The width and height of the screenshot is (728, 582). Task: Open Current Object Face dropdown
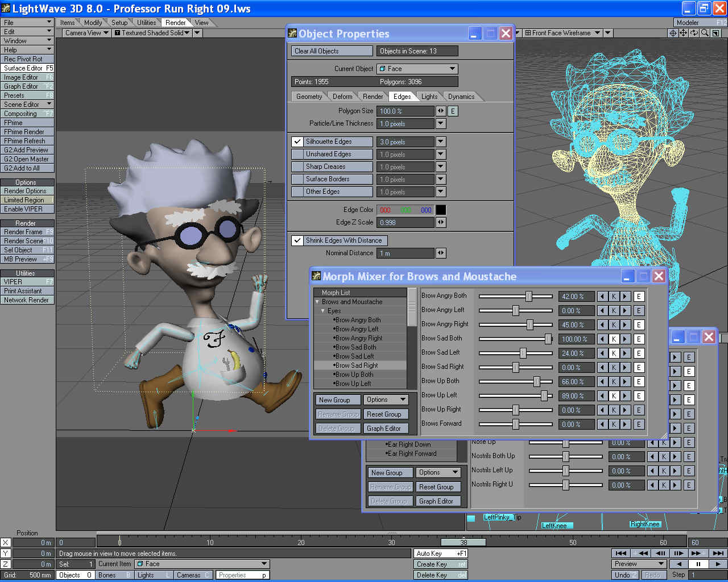pos(417,69)
